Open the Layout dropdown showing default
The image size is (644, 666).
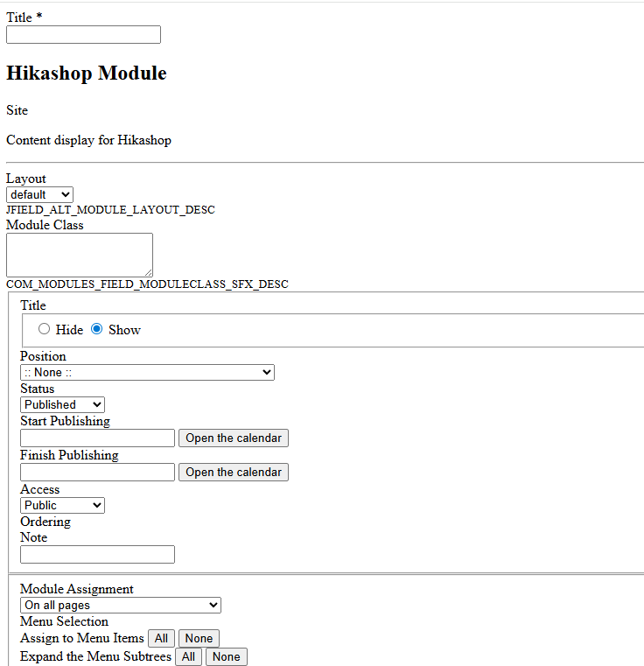click(x=39, y=194)
